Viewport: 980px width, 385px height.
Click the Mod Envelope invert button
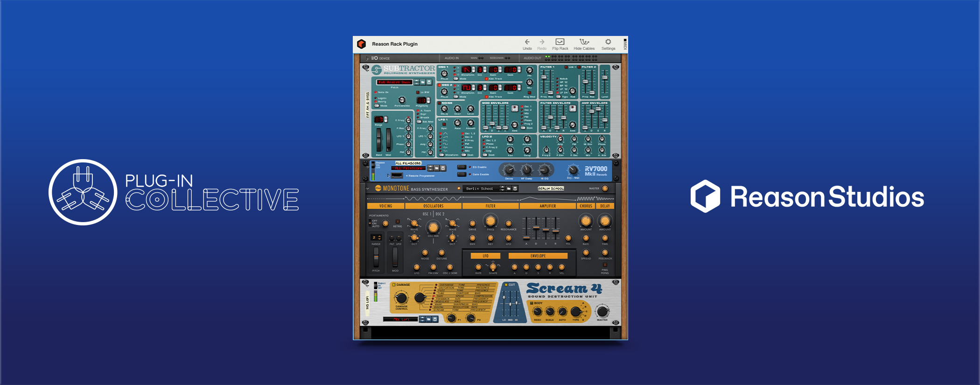(514, 108)
